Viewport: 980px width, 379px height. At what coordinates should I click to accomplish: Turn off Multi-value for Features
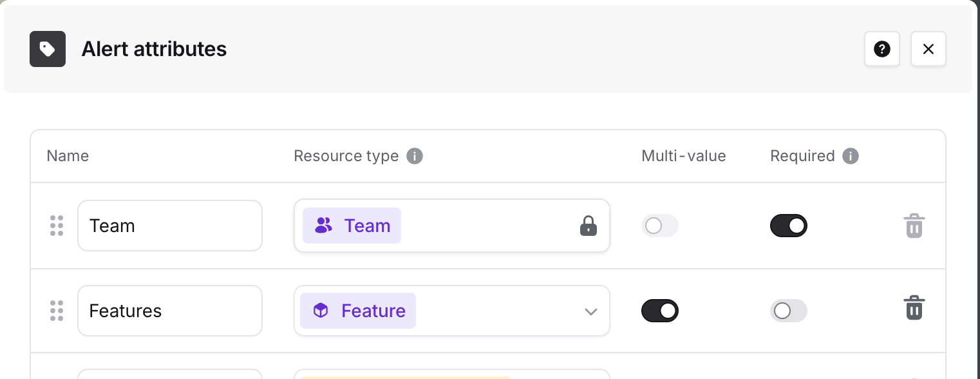click(x=660, y=311)
